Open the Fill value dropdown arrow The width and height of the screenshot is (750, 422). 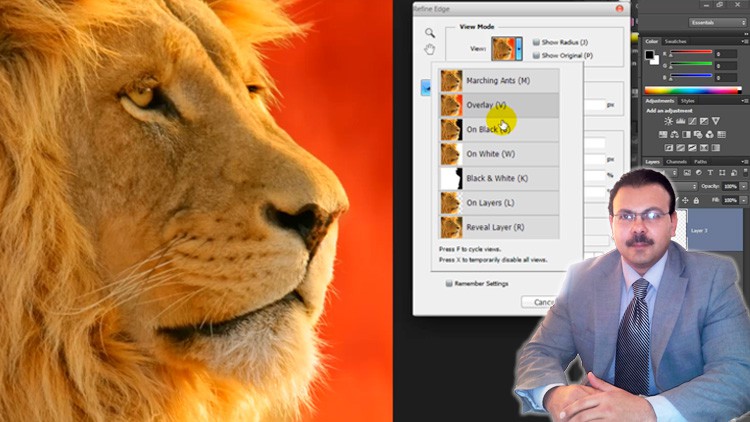point(743,200)
